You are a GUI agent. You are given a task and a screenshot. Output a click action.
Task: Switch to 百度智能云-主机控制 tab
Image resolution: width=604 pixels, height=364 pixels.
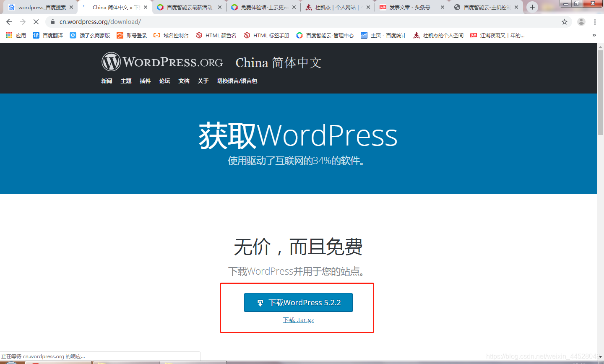[x=487, y=7]
